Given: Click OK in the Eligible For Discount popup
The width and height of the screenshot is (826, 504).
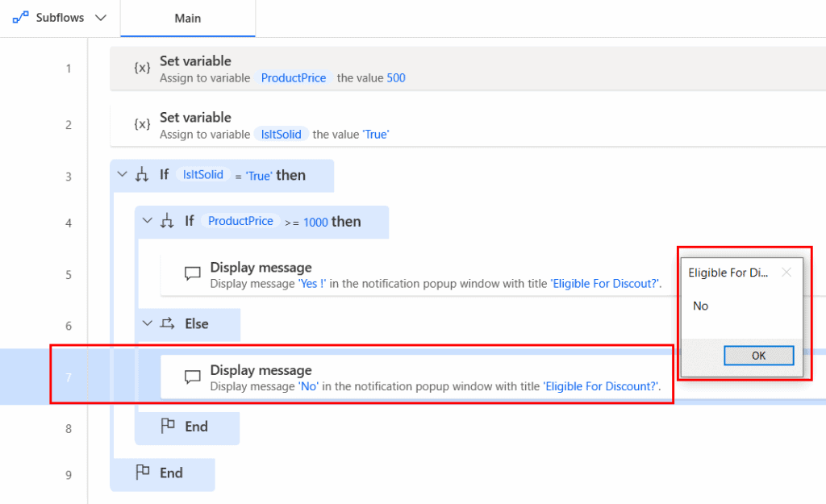Looking at the screenshot, I should coord(758,356).
